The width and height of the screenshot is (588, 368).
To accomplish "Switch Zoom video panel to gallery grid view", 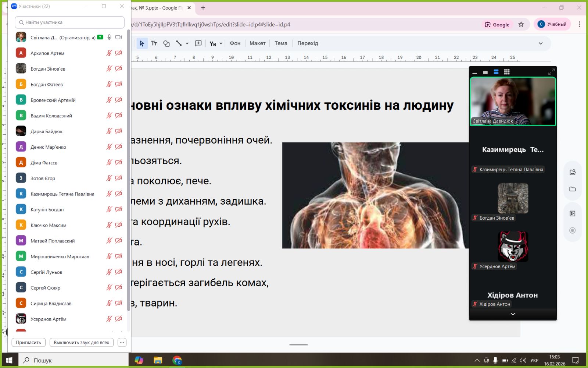I will click(507, 72).
